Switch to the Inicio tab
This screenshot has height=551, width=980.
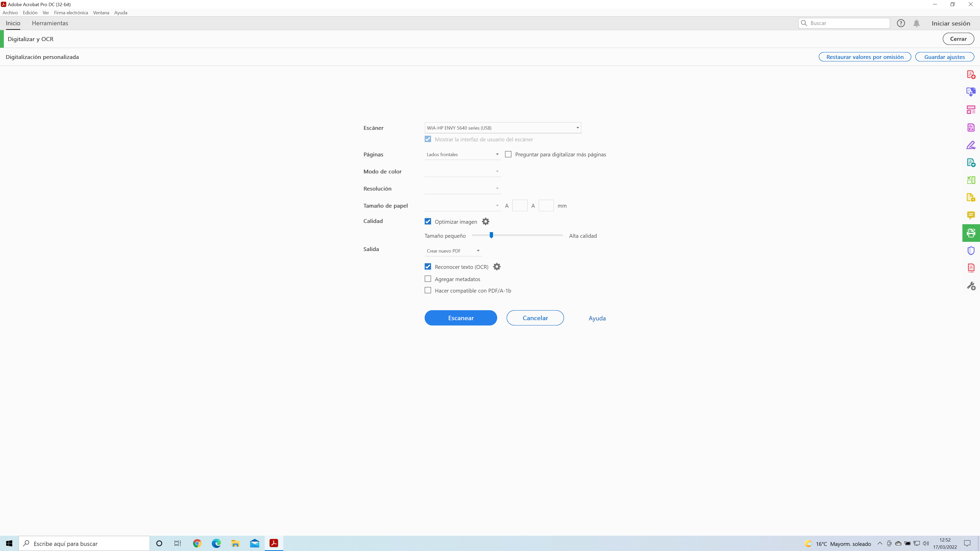13,23
